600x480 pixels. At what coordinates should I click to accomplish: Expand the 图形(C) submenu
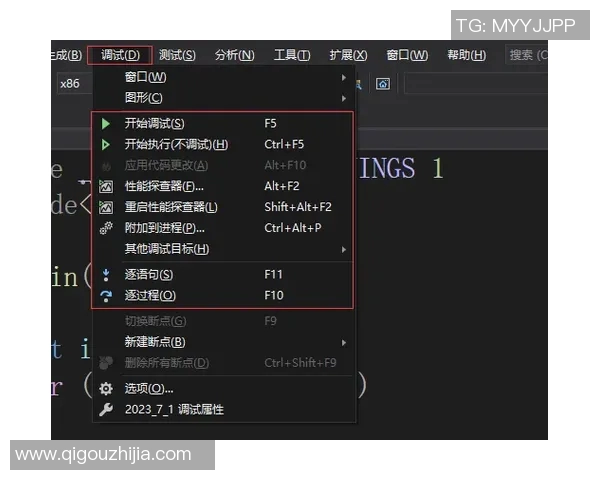click(224, 98)
